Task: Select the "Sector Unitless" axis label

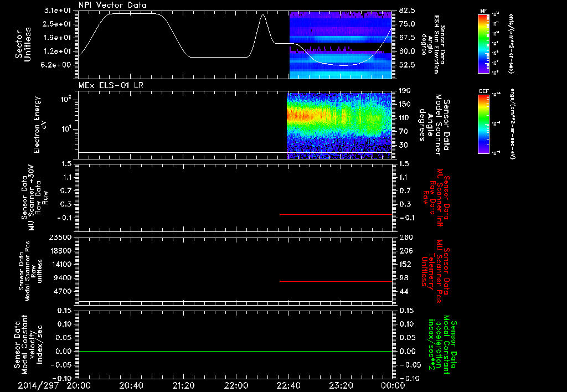Action: [x=23, y=44]
